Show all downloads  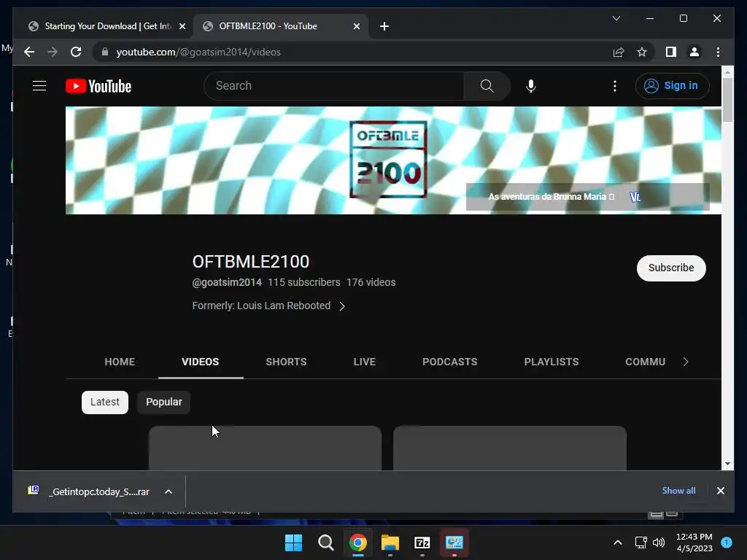point(678,491)
